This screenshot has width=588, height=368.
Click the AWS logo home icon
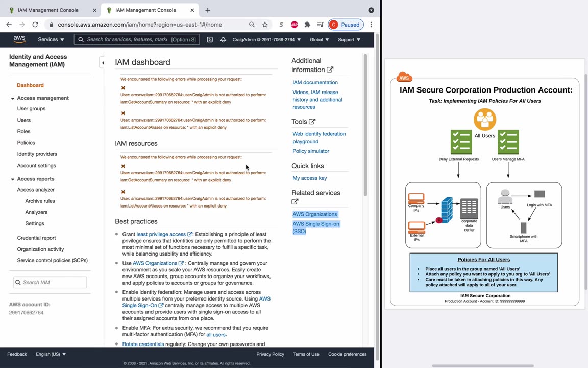pyautogui.click(x=19, y=39)
